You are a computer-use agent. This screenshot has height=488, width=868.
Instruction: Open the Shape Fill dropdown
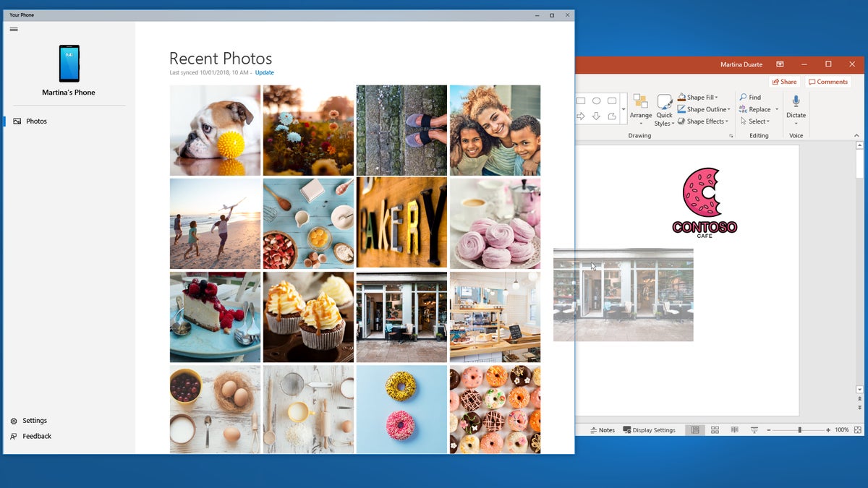coord(698,98)
